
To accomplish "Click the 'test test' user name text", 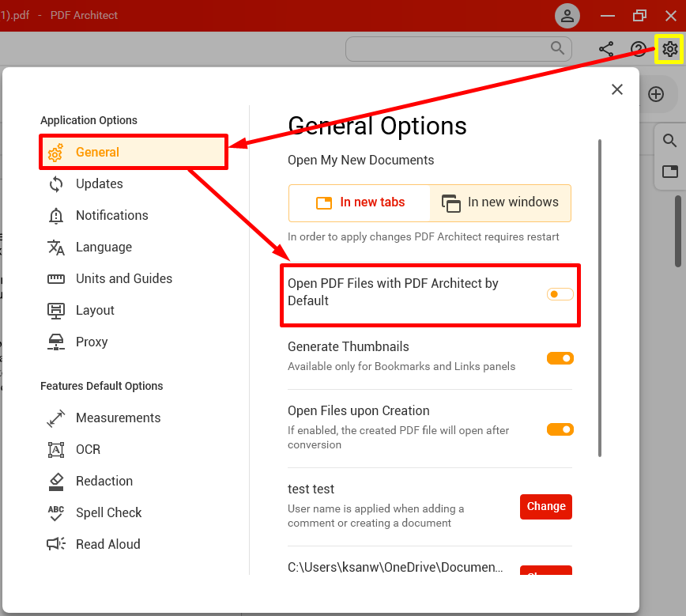I will [x=311, y=489].
